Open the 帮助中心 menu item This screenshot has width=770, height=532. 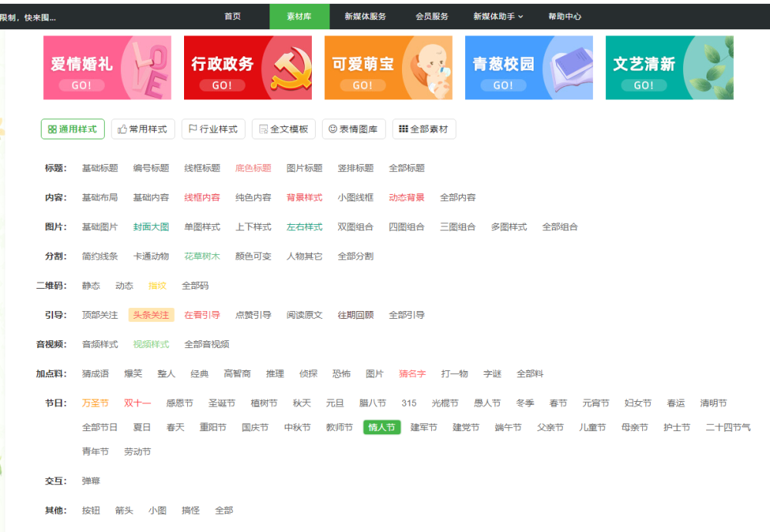coord(564,16)
